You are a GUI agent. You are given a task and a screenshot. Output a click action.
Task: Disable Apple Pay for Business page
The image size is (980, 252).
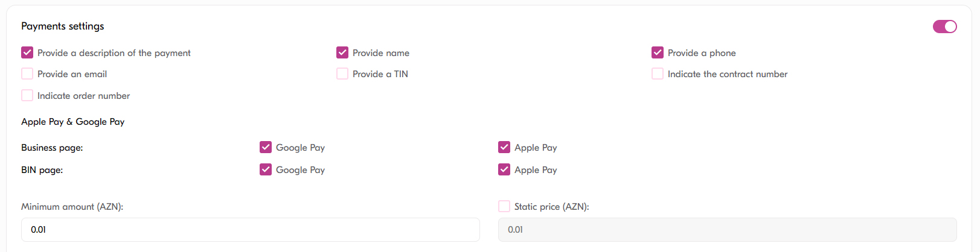(x=504, y=148)
